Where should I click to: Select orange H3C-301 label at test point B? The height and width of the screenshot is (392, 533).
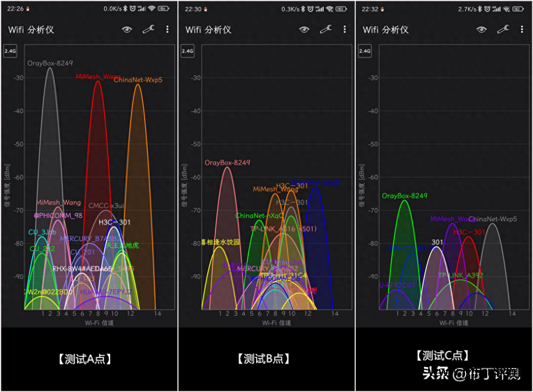[x=292, y=186]
